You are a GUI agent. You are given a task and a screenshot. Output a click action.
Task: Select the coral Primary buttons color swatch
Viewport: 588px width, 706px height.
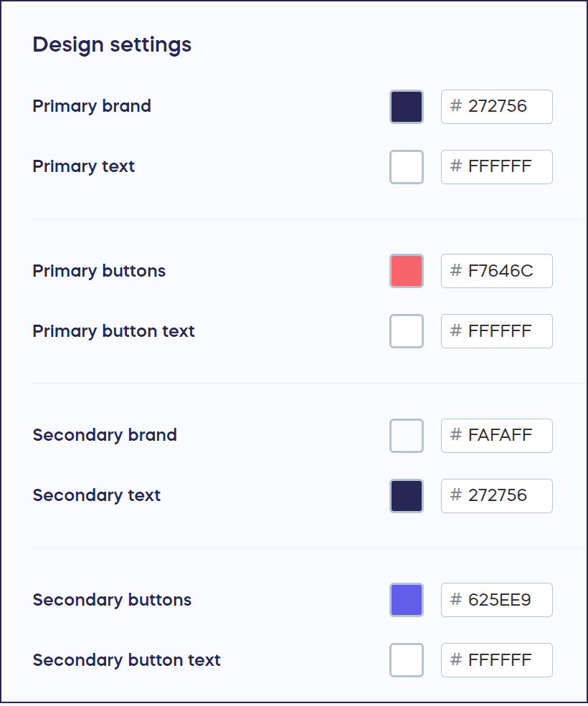(406, 270)
